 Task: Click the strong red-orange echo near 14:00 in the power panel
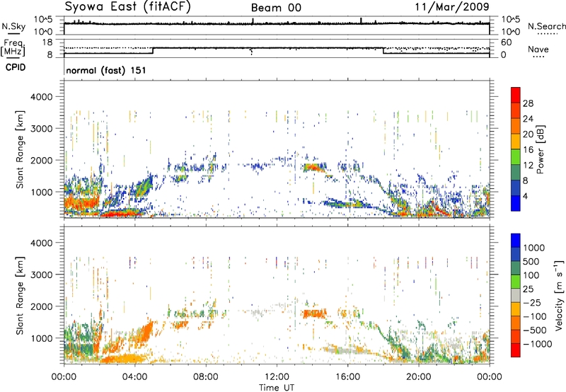pos(313,168)
